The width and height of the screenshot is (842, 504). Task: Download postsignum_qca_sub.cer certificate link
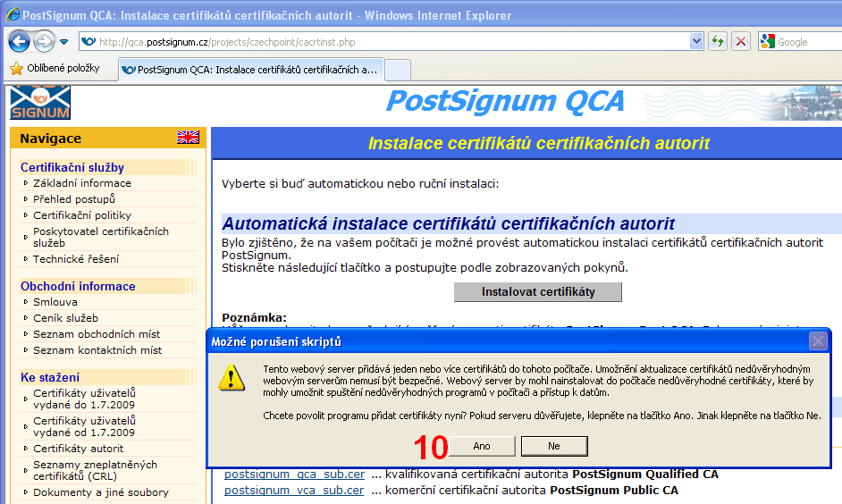point(294,475)
